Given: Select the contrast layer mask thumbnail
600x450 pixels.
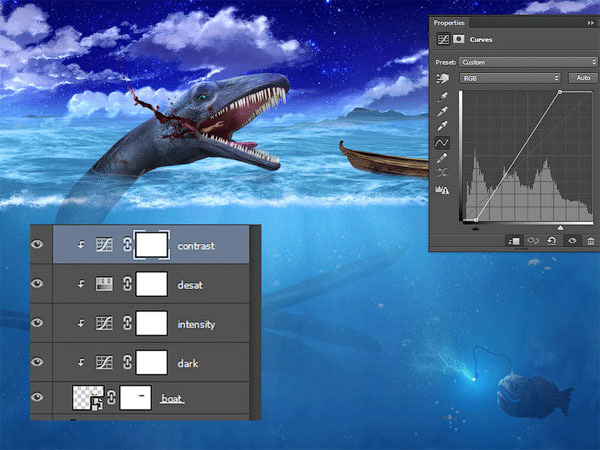Looking at the screenshot, I should (x=152, y=245).
